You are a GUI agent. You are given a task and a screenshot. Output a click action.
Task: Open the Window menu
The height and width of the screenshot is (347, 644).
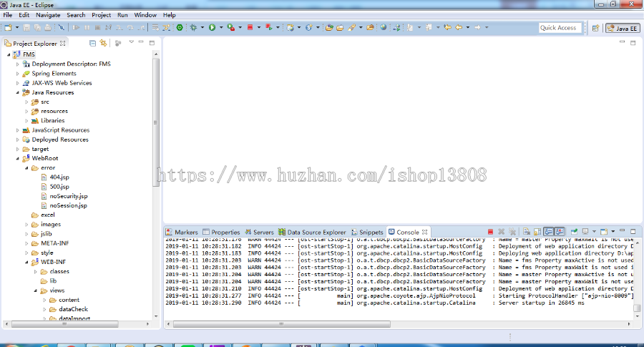pyautogui.click(x=145, y=15)
